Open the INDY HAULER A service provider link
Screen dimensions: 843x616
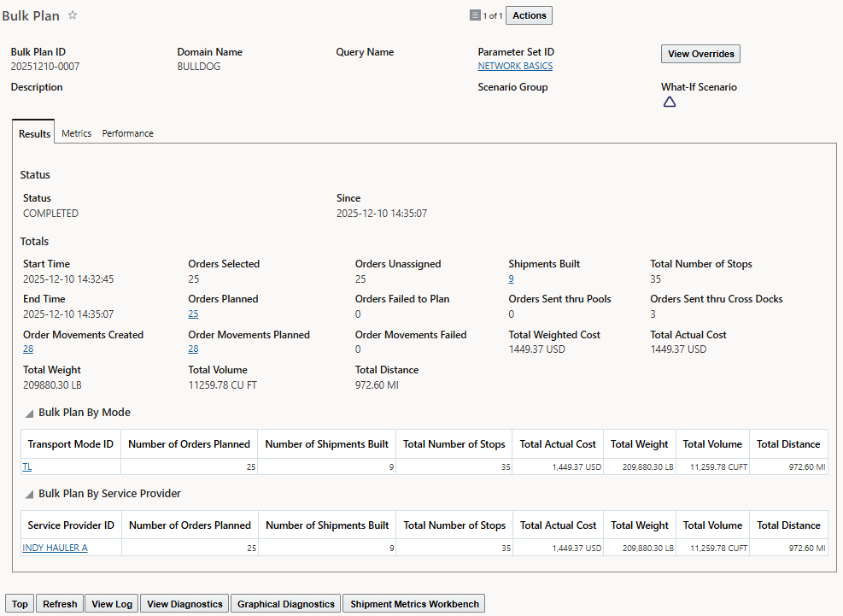(x=55, y=548)
